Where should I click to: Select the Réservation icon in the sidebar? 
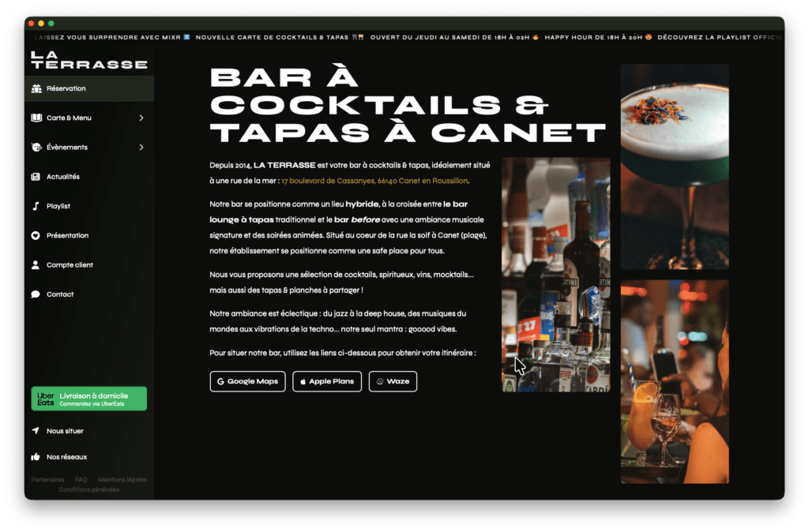pyautogui.click(x=35, y=88)
